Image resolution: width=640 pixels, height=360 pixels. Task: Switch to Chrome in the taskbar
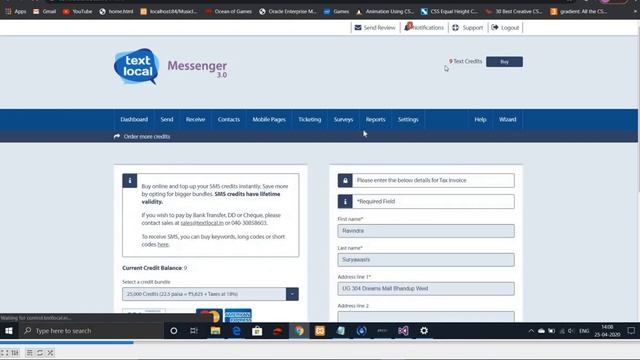pyautogui.click(x=299, y=331)
